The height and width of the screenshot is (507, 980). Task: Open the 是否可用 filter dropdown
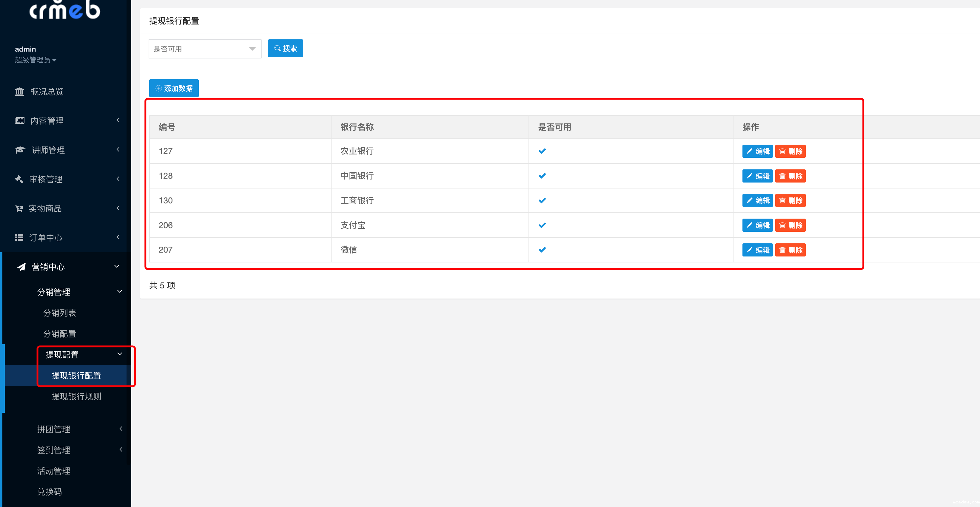tap(205, 49)
